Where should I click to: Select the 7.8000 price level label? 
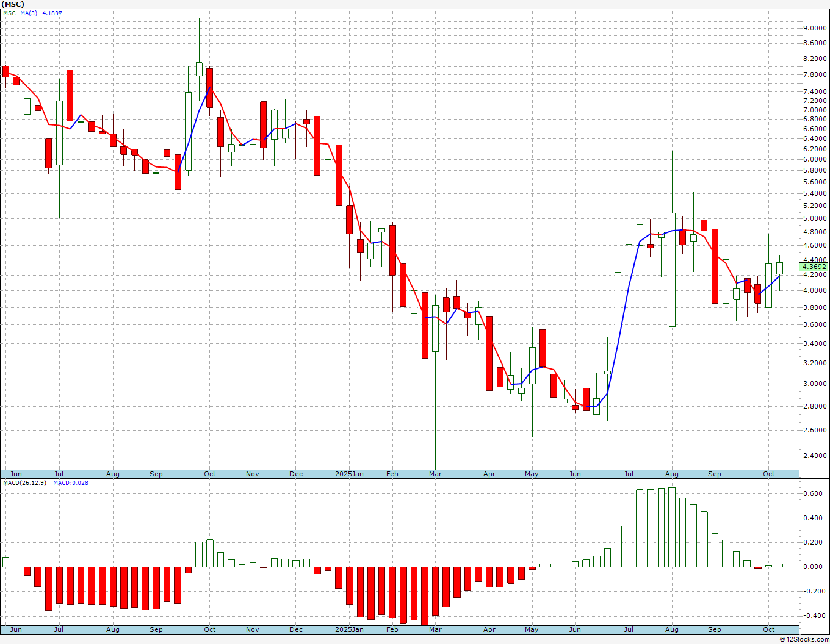[x=816, y=74]
